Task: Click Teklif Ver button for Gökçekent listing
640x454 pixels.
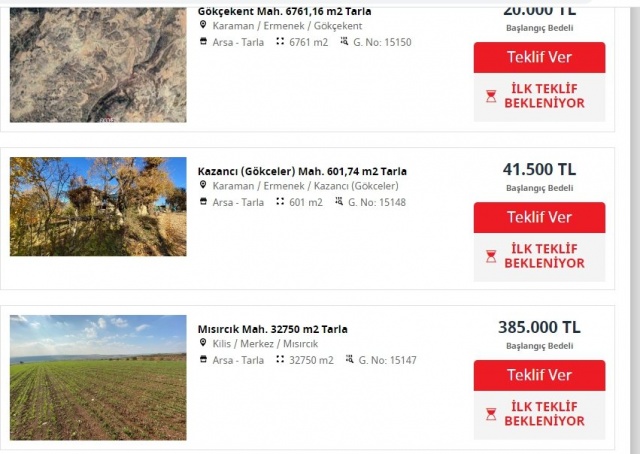Action: pyautogui.click(x=539, y=57)
